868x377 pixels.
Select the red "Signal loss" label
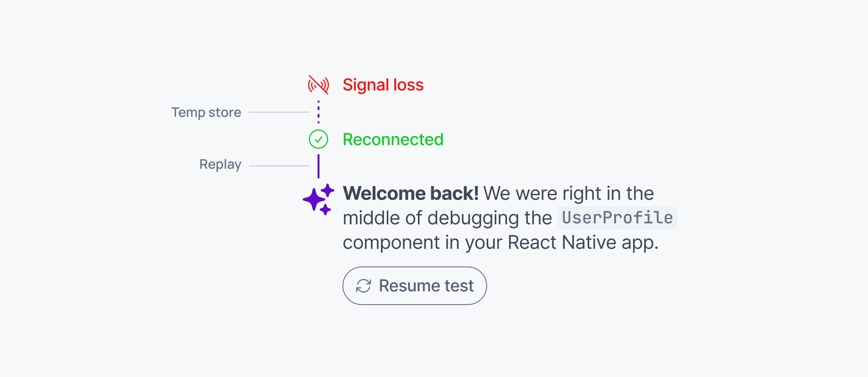click(383, 85)
